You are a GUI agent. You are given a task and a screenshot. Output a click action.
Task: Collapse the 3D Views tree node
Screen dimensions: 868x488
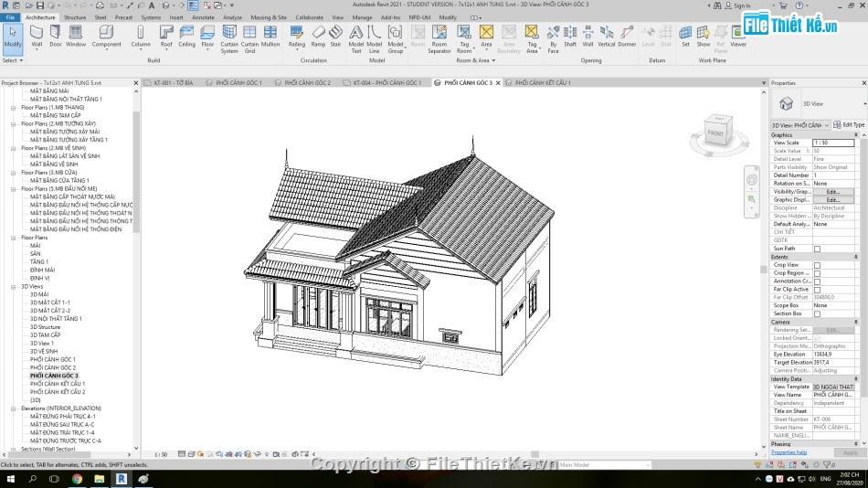(x=14, y=287)
